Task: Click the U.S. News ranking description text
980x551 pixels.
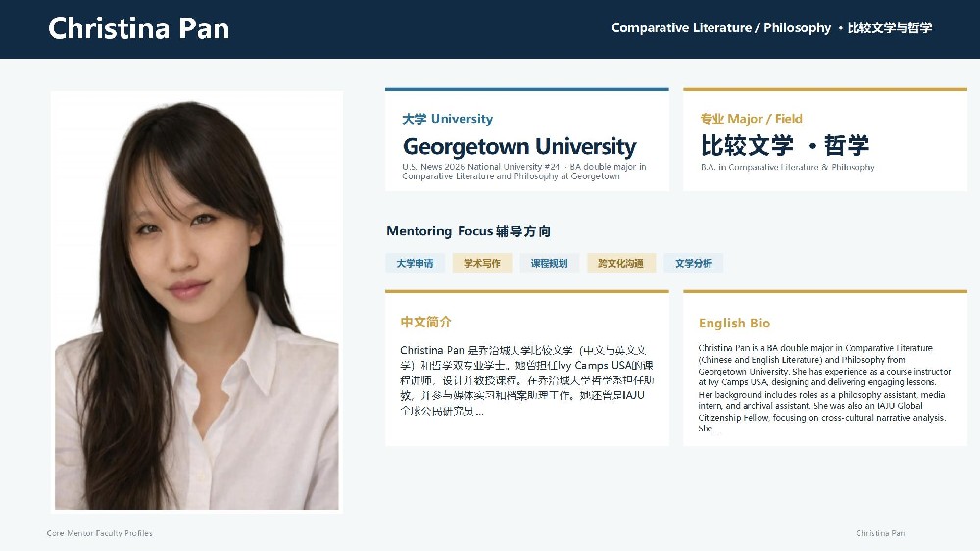Action: (523, 172)
